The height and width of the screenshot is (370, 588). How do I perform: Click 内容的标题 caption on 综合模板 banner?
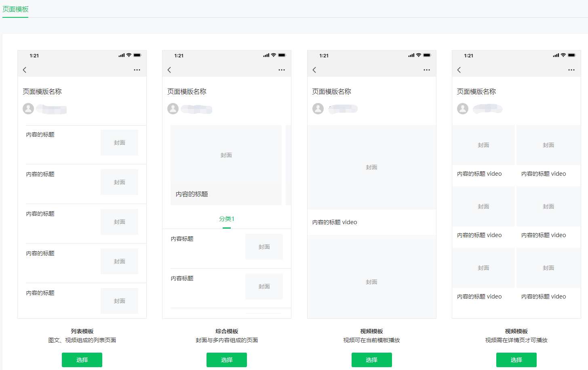coord(192,194)
